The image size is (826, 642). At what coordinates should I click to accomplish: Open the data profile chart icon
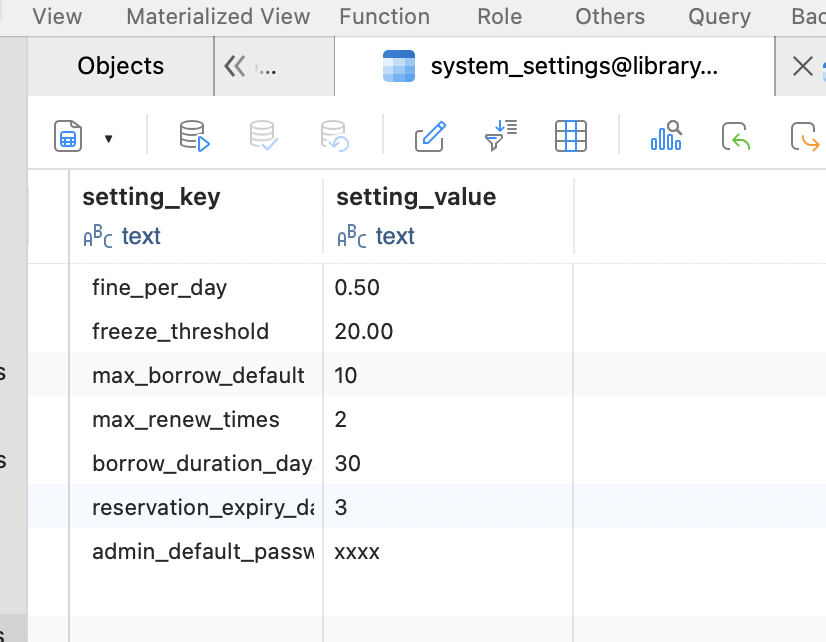tap(666, 136)
